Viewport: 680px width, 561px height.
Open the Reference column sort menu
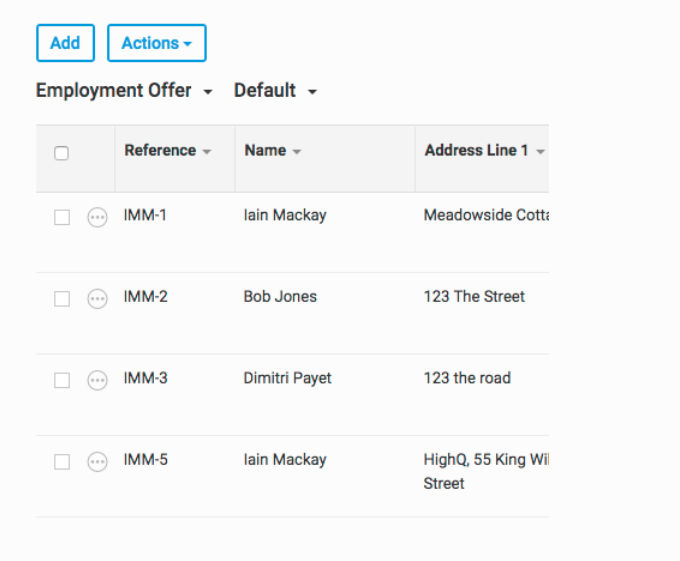[x=207, y=151]
